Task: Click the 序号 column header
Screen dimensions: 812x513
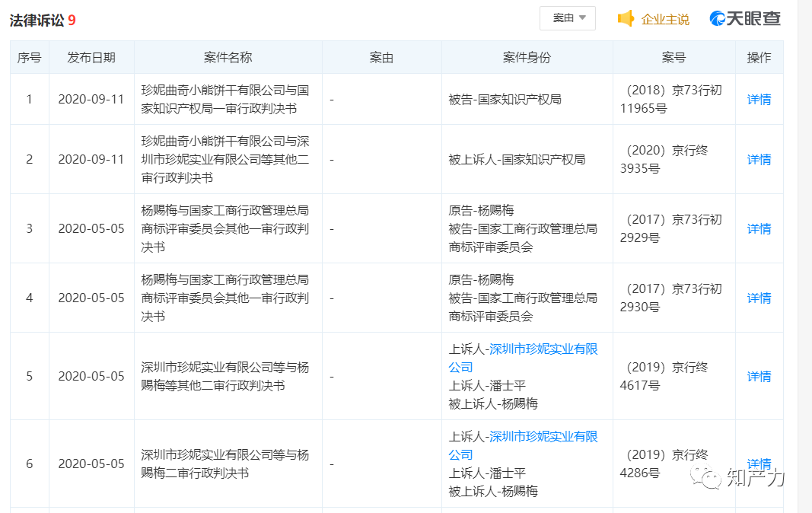Action: pos(30,58)
